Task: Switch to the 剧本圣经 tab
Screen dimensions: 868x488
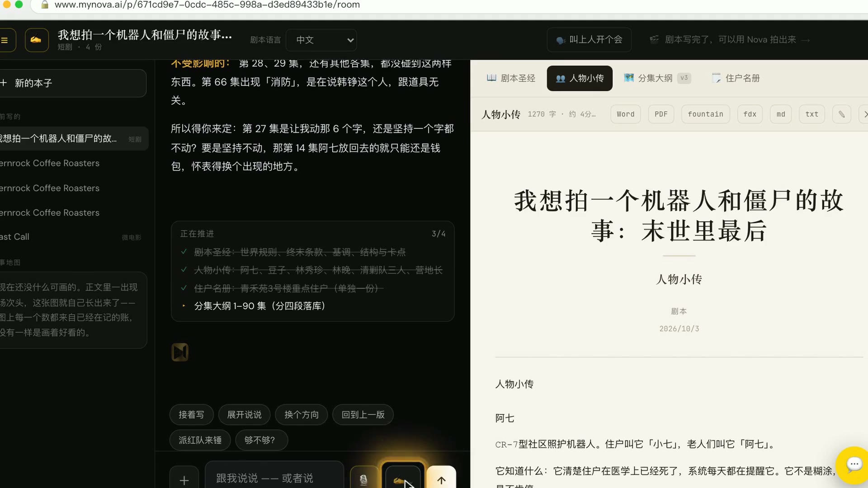Action: 511,78
